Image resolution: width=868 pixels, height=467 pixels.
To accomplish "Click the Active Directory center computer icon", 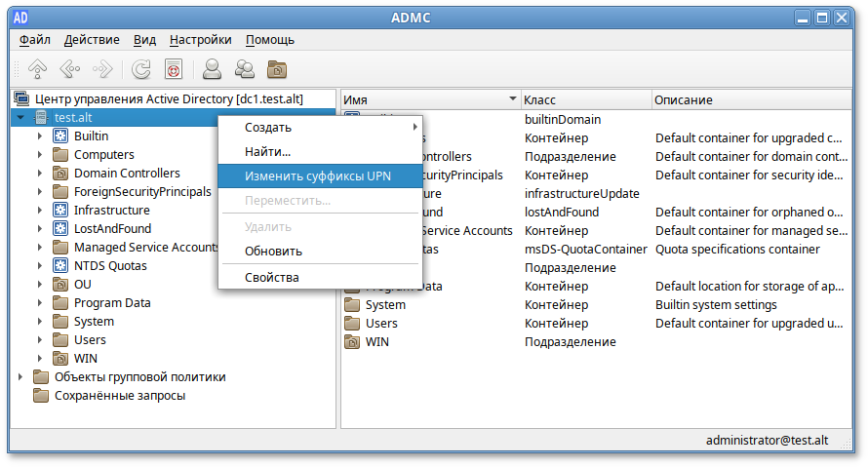I will tap(21, 99).
